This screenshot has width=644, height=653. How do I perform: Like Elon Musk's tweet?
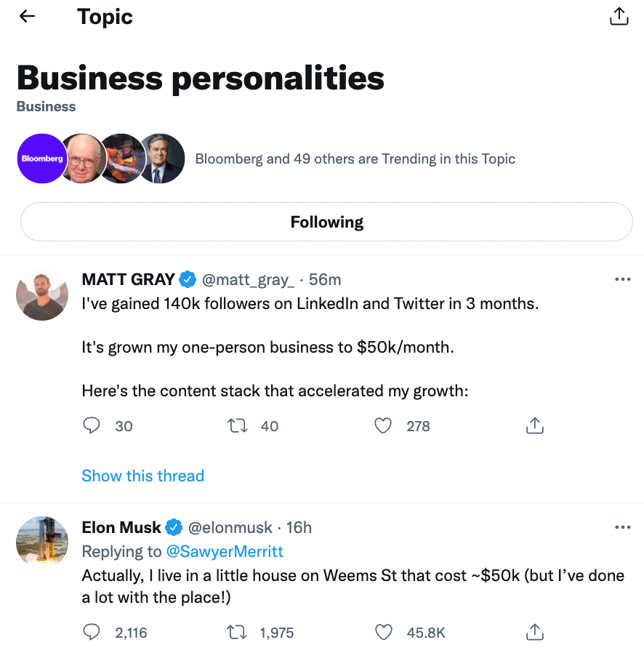tap(383, 633)
